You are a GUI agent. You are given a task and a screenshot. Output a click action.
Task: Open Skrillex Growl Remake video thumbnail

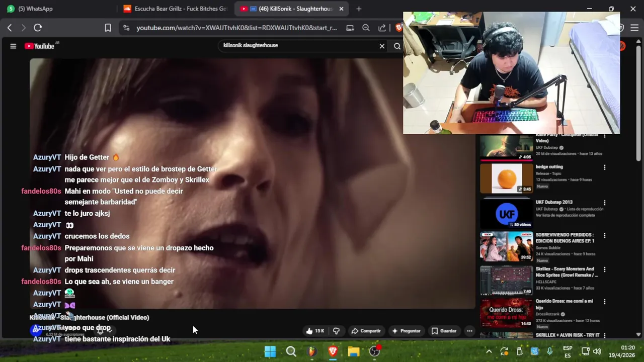tap(506, 281)
